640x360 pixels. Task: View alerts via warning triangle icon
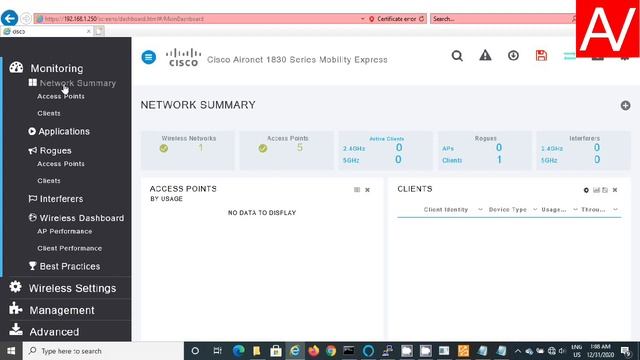pyautogui.click(x=485, y=55)
